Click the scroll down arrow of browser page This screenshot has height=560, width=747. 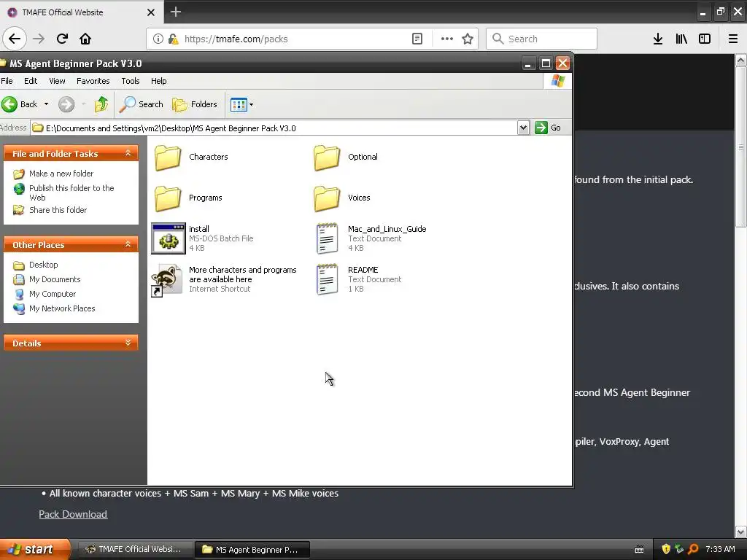(741, 532)
